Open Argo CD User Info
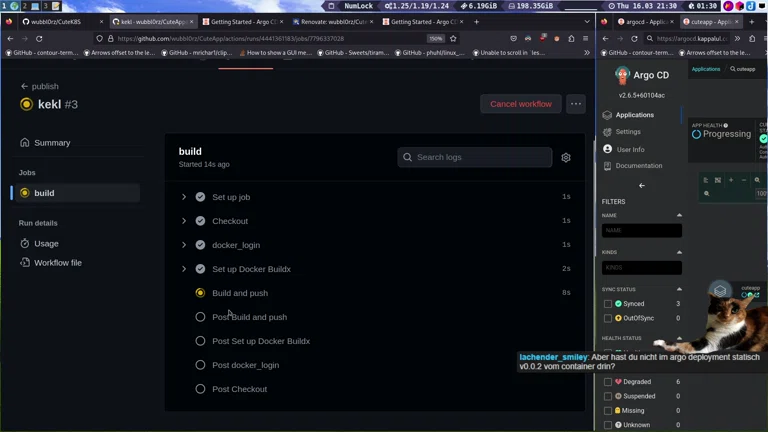Screen dimensions: 768x432 630,149
